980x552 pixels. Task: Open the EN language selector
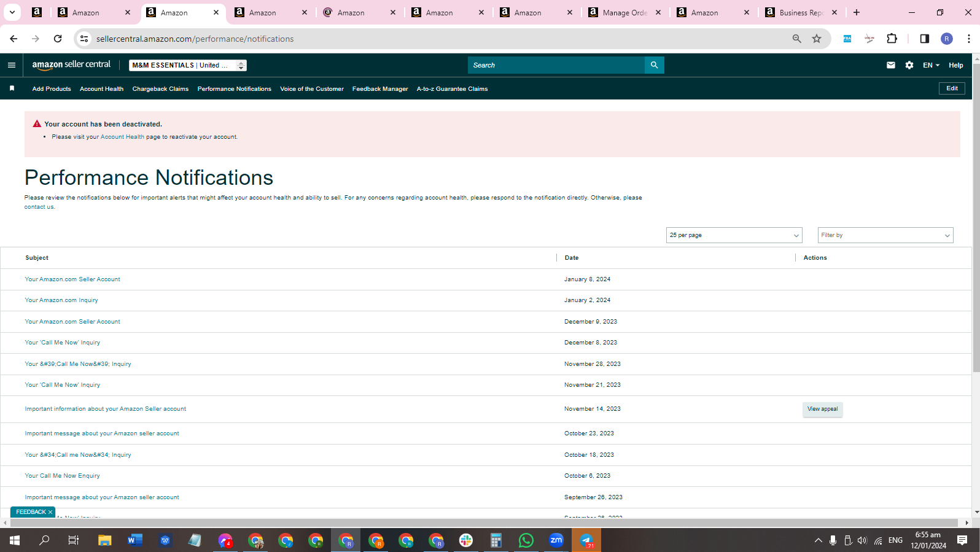931,65
